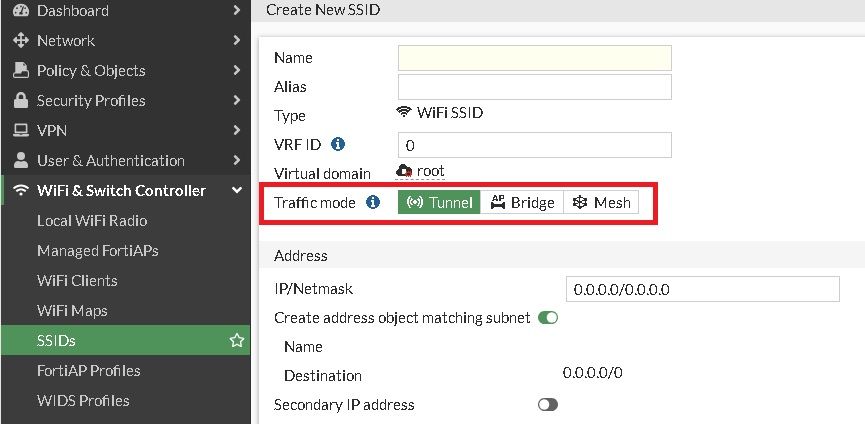The height and width of the screenshot is (424, 865).
Task: Select Mesh traffic mode
Action: coord(601,202)
